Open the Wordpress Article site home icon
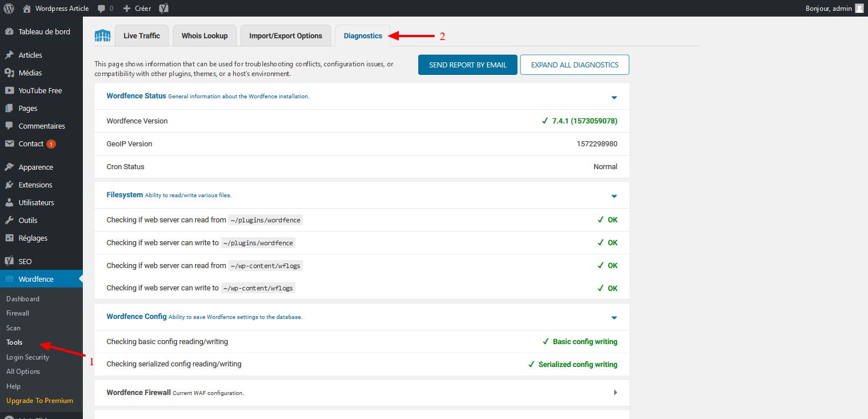This screenshot has width=868, height=419. point(27,8)
